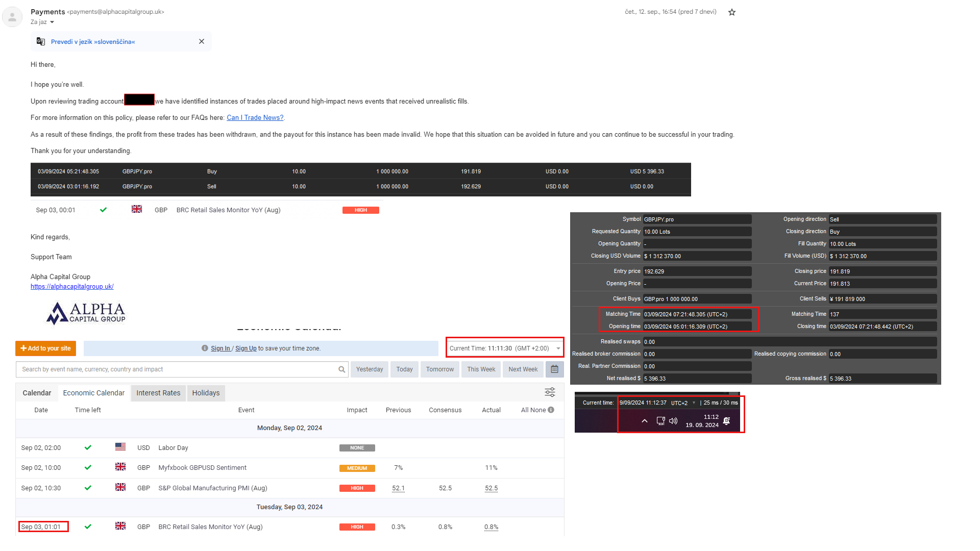This screenshot has height=551, width=980.
Task: Click the translate language icon
Action: click(x=41, y=42)
